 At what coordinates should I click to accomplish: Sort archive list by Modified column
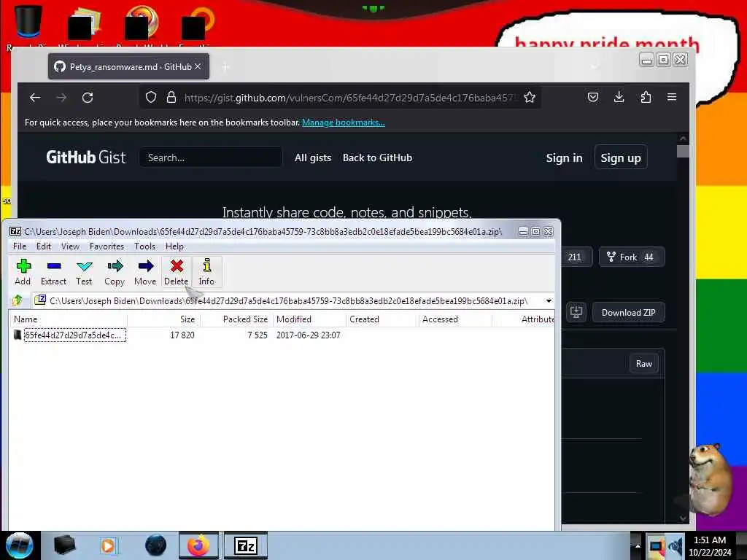pyautogui.click(x=309, y=319)
